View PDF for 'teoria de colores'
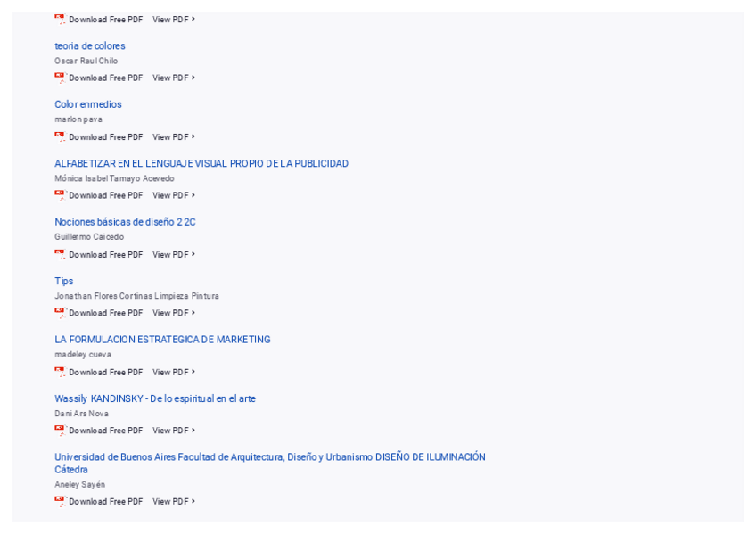 (x=173, y=78)
